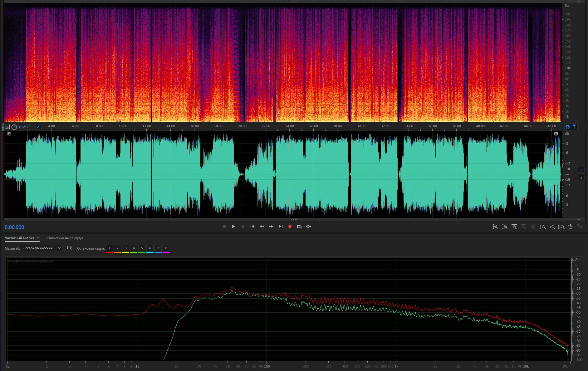This screenshot has height=371, width=588.
Task: Jump to previous marker with skip-back icon
Action: tap(252, 227)
